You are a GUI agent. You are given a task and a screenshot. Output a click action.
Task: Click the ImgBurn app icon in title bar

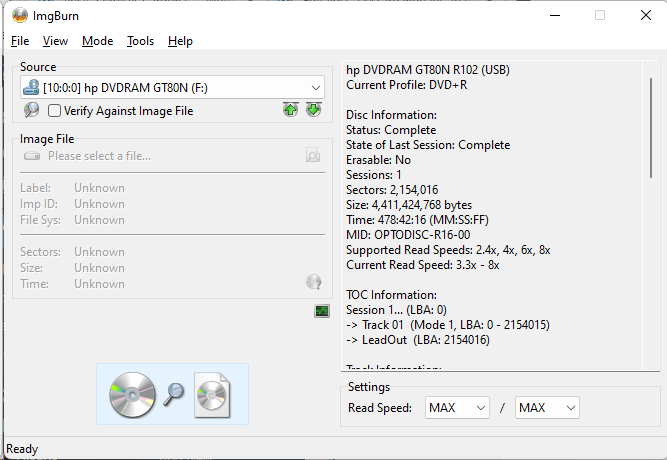[x=20, y=15]
